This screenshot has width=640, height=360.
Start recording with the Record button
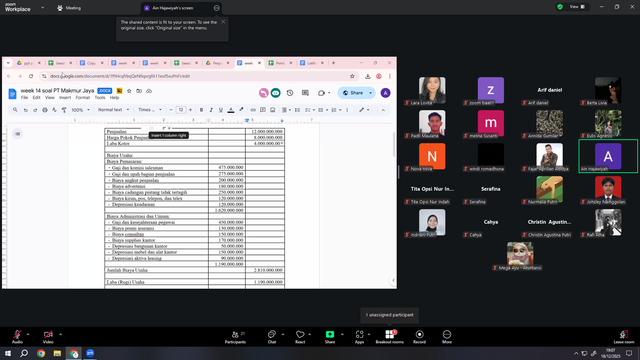[x=419, y=336]
